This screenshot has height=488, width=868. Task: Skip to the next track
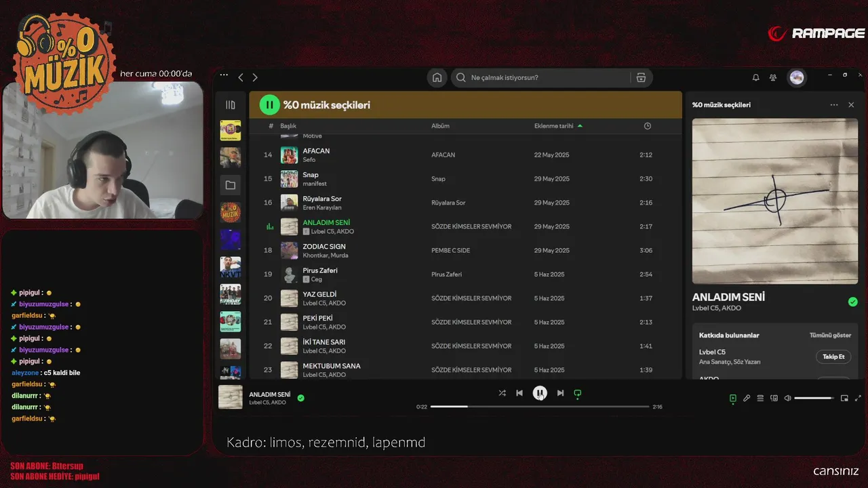(x=560, y=392)
